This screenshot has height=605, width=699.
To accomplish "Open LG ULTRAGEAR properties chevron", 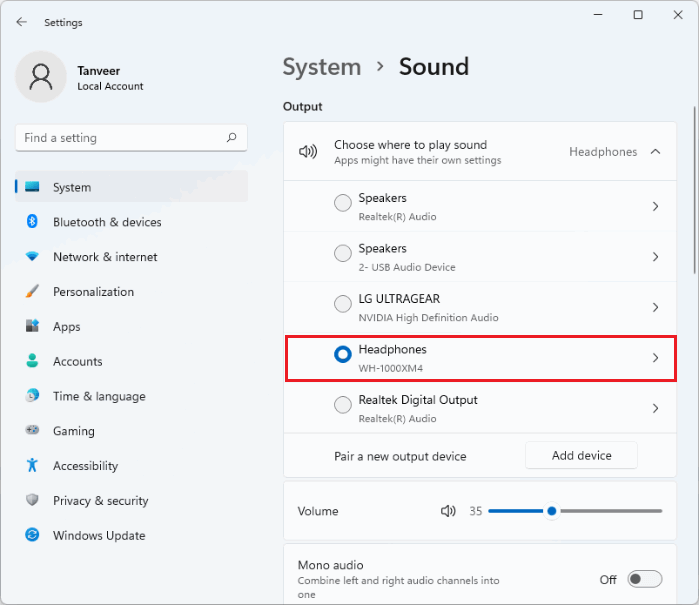I will pos(655,307).
